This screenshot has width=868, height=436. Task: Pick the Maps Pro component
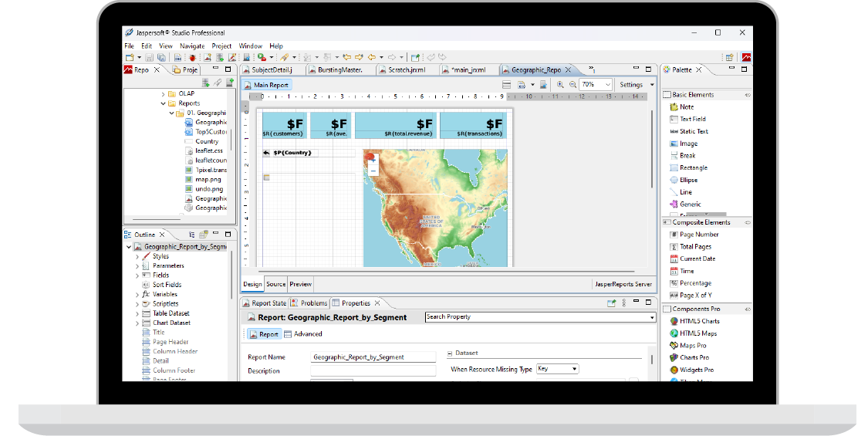pyautogui.click(x=688, y=345)
